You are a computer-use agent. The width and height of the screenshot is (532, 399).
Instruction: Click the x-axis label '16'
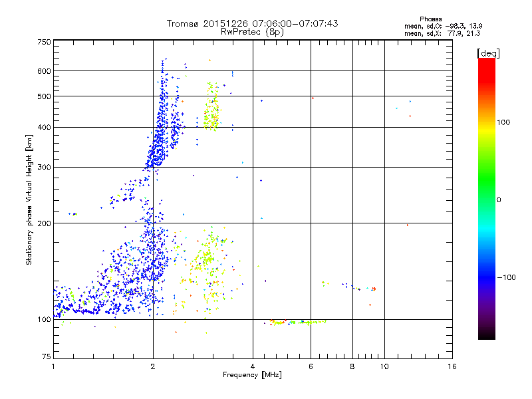[452, 366]
